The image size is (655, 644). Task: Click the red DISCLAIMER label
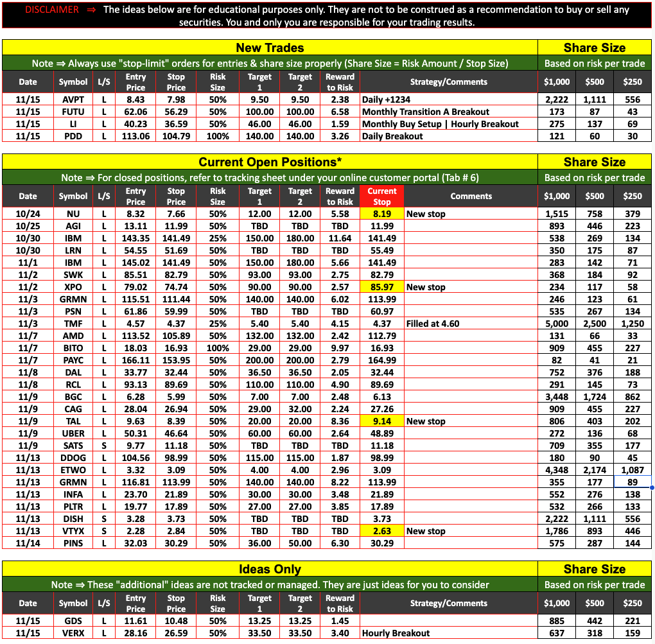[x=52, y=10]
